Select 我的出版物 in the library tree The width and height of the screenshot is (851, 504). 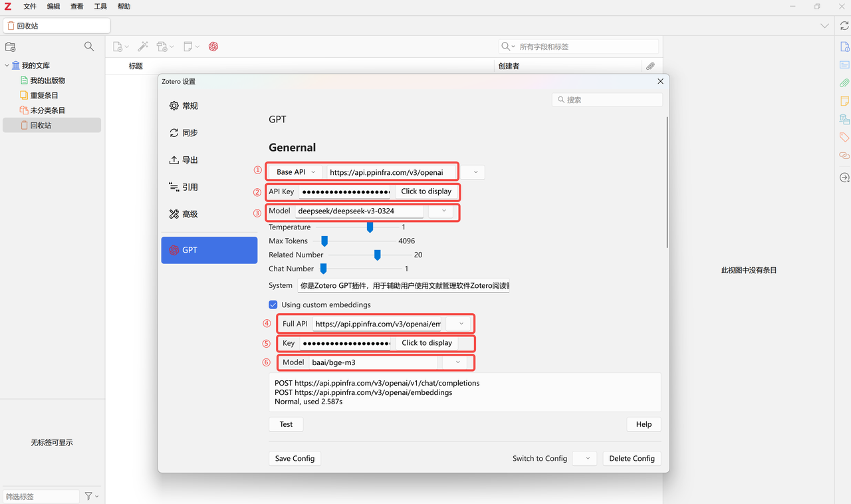[48, 80]
